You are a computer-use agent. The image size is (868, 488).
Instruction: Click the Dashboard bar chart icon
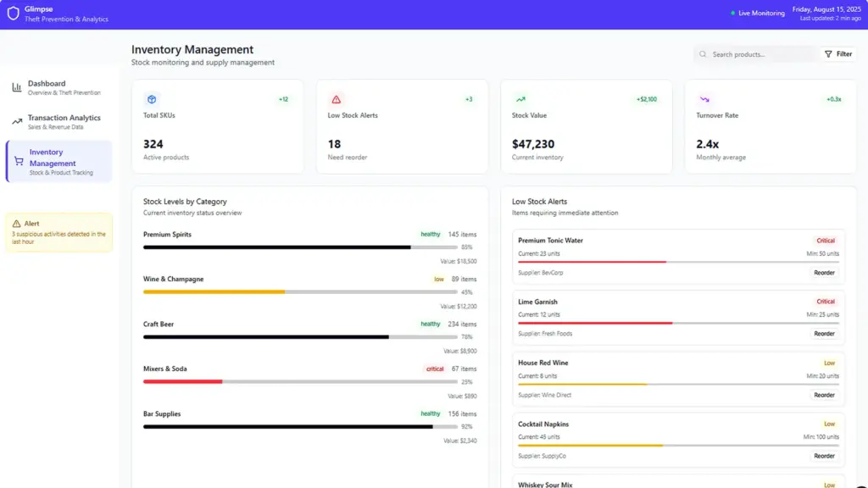point(17,87)
